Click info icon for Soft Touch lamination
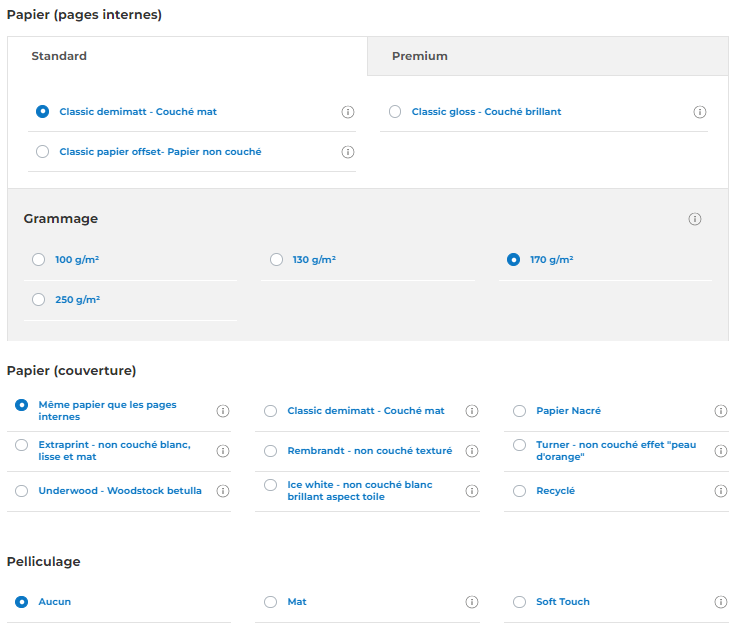Image resolution: width=734 pixels, height=627 pixels. pos(721,602)
